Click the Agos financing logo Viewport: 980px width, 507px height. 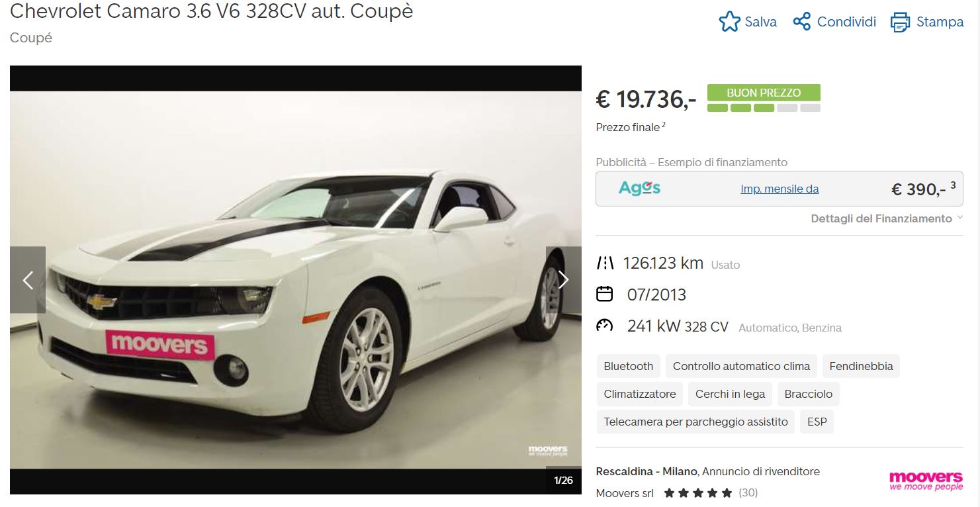[639, 189]
